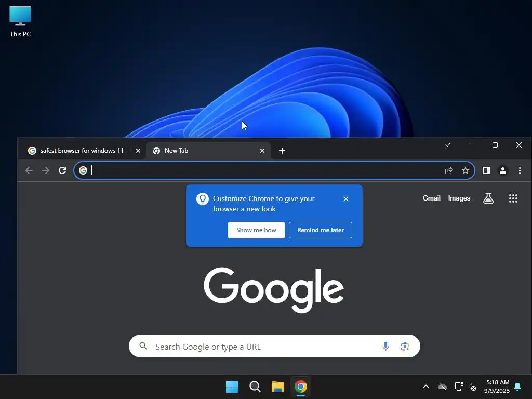Viewport: 532px width, 399px height.
Task: Open Google apps grid
Action: 513,198
